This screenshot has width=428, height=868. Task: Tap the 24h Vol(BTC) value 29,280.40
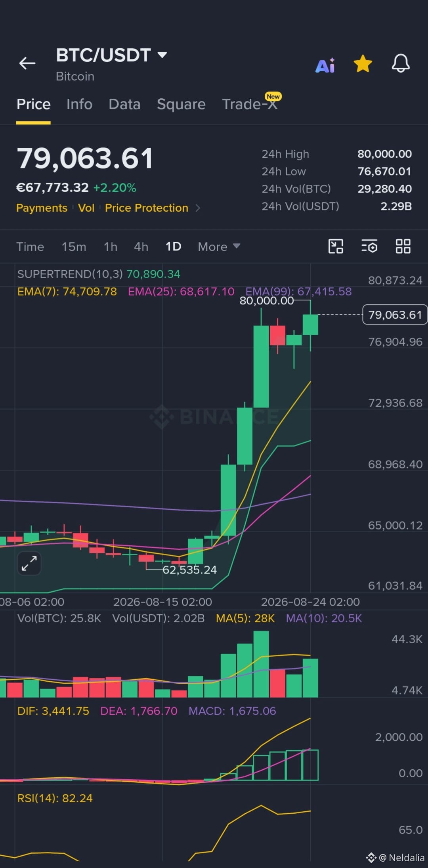(x=384, y=189)
